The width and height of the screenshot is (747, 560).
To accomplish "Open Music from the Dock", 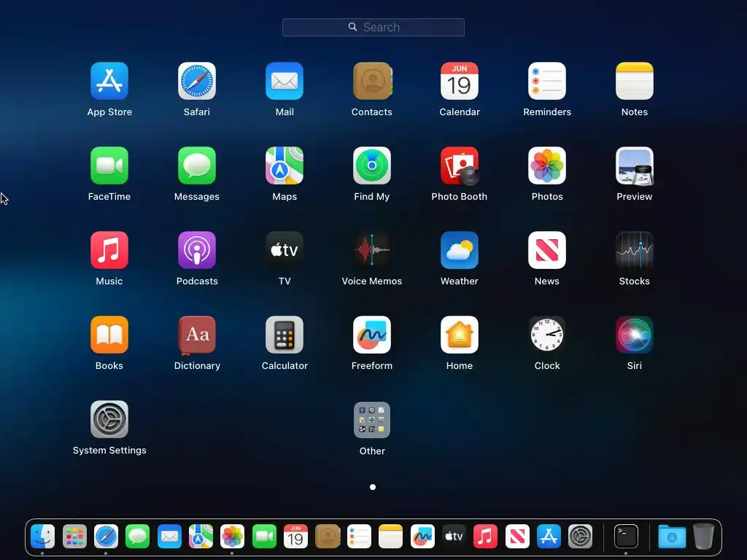I will click(x=485, y=537).
